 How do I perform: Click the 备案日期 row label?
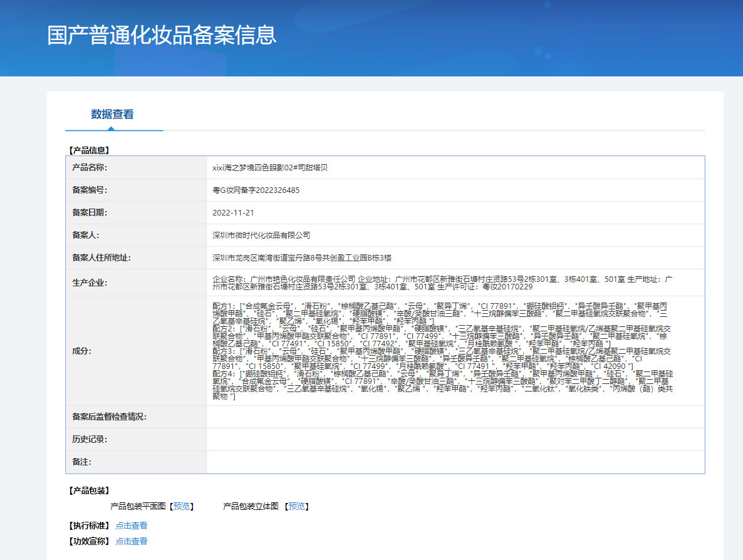click(x=90, y=213)
